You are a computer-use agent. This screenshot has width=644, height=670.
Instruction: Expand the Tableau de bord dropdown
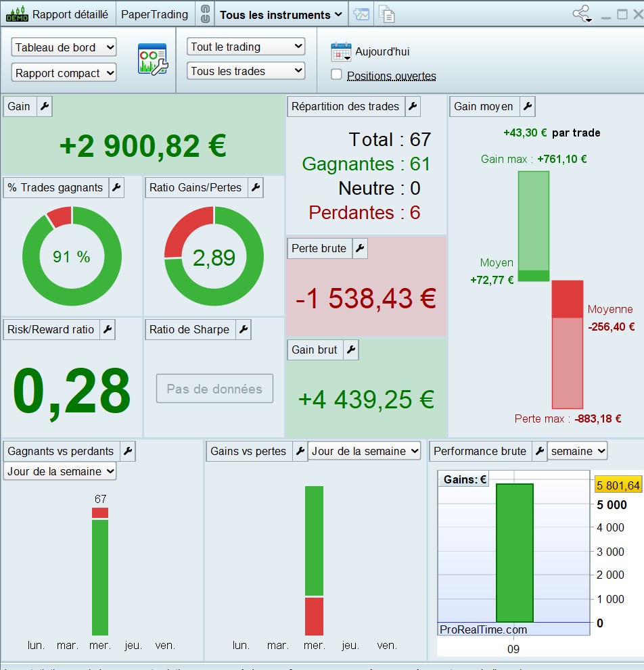coord(64,47)
